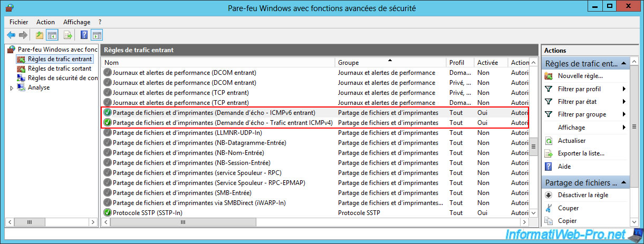Click the up-one-level folder toolbar icon
Viewport: 644px width, 244px height.
[39, 35]
